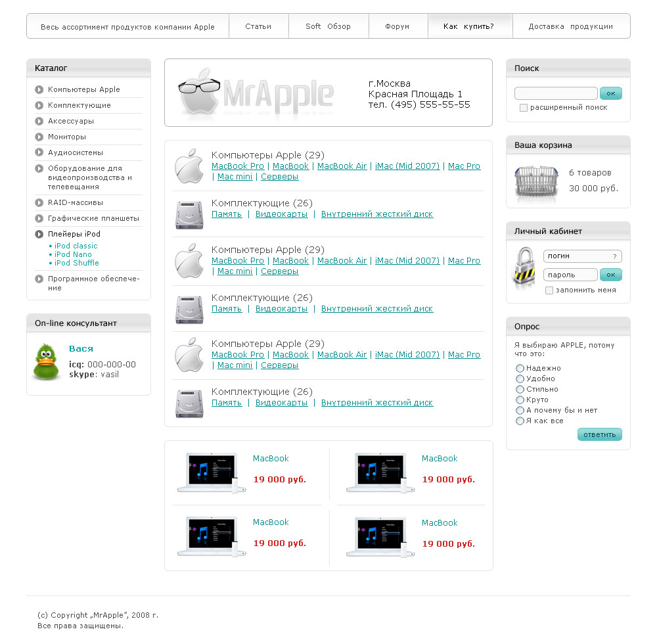Open the top-left MacBook product image
This screenshot has height=644, width=657.
coord(212,472)
